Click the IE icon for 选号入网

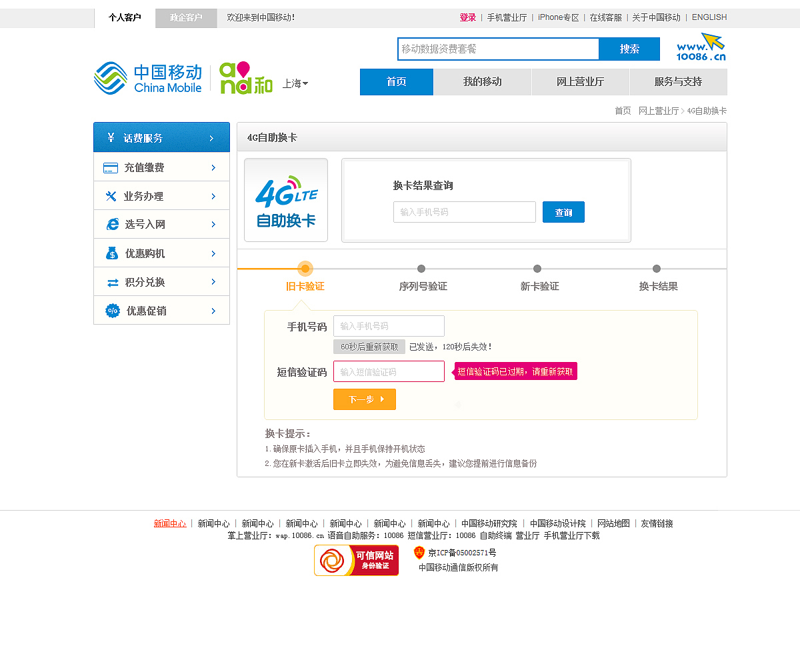113,225
